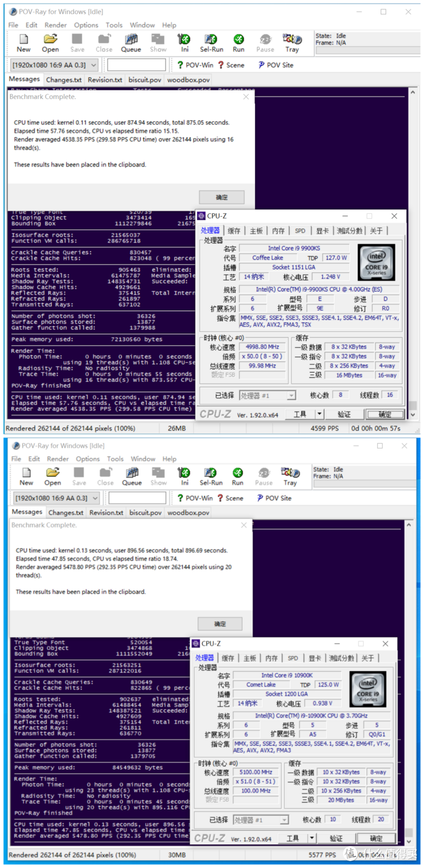Click Close icon in POV-Ray with 10900K CPU-Z
424x868 pixels.
[x=105, y=477]
